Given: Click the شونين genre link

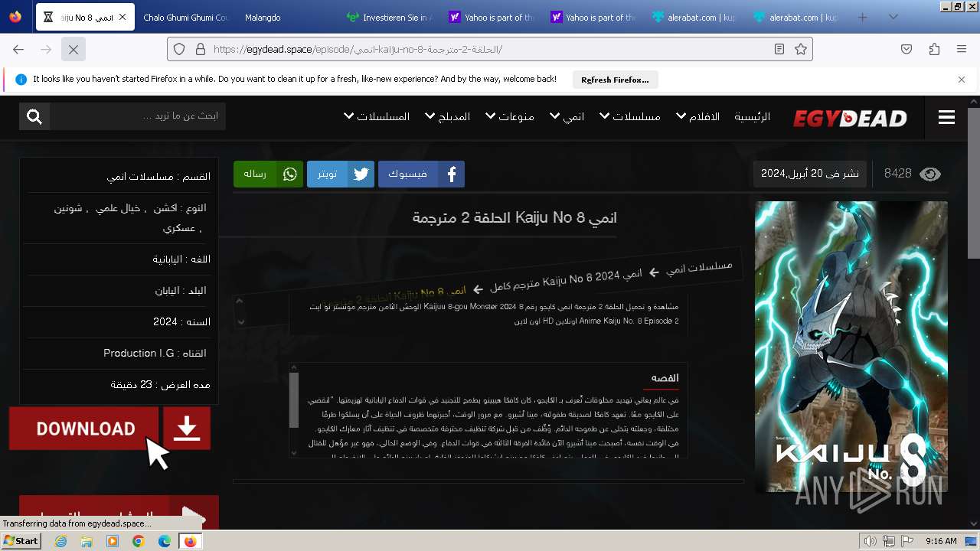Looking at the screenshot, I should [67, 208].
